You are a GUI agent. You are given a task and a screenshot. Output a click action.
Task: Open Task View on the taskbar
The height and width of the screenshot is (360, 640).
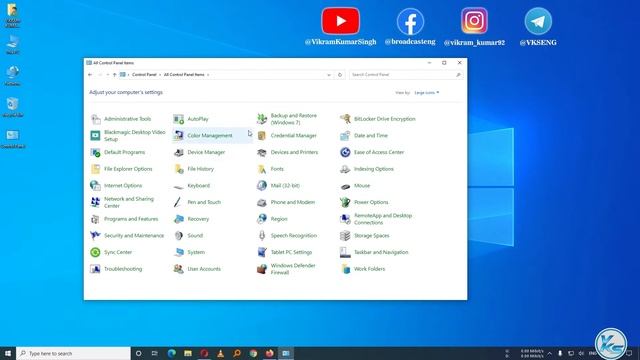tap(155, 353)
